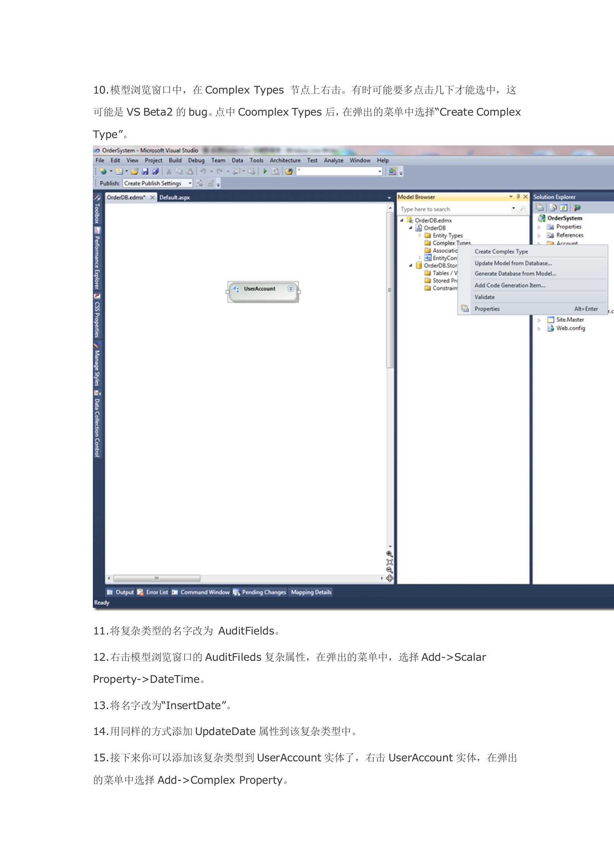
Task: Close the OrderDB.edmx document tab
Action: pyautogui.click(x=152, y=198)
